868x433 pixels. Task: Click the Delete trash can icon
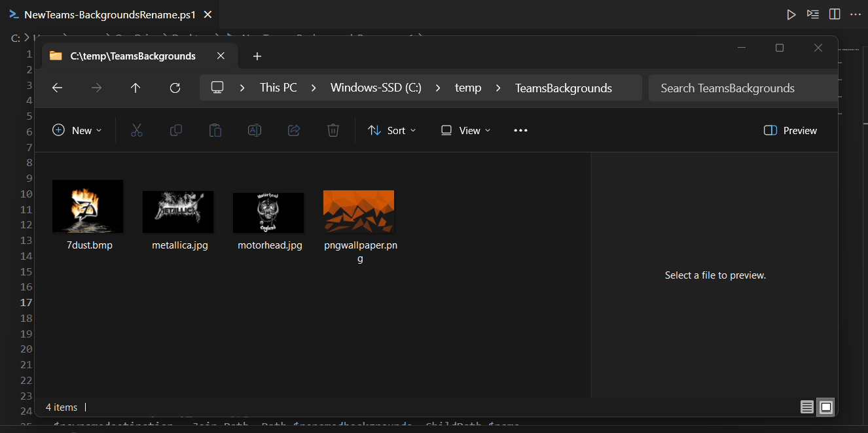point(333,130)
